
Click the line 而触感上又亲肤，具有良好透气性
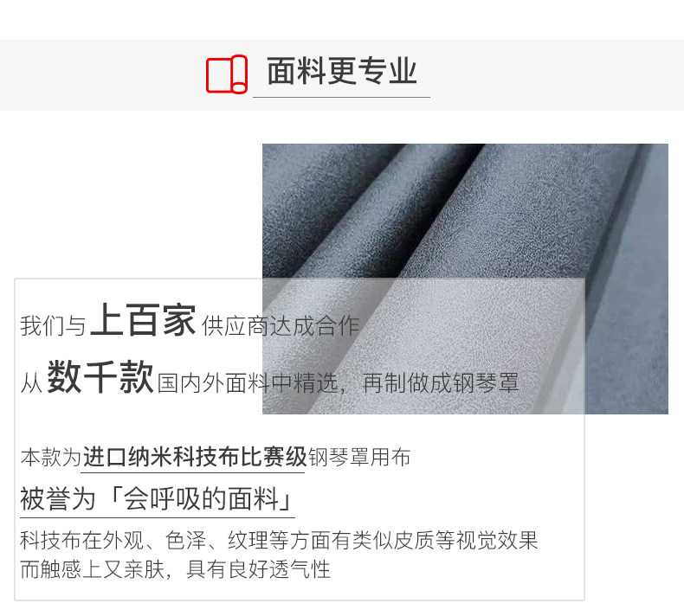176,569
